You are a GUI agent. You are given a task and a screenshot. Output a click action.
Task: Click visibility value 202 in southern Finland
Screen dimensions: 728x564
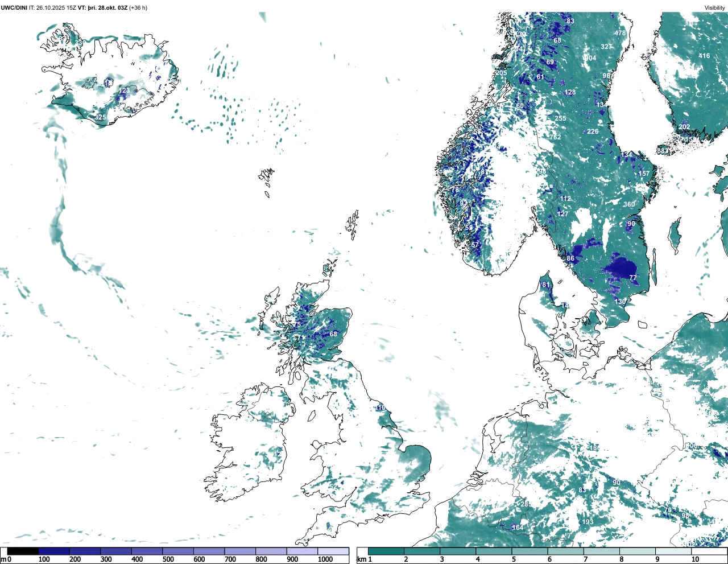(x=684, y=127)
